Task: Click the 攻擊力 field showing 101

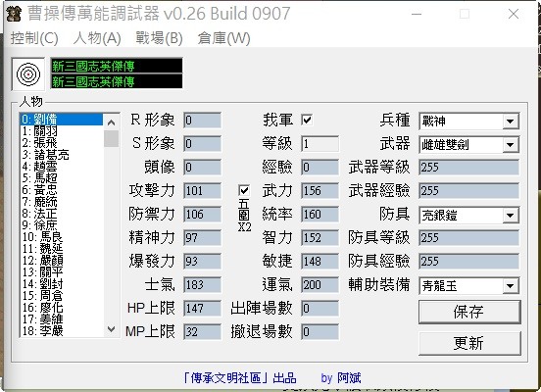Action: click(x=203, y=190)
